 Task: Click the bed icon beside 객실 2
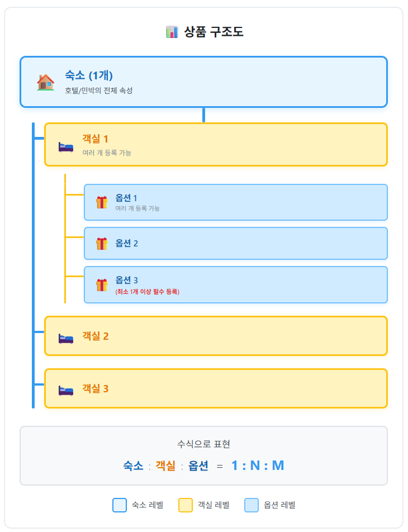pyautogui.click(x=66, y=338)
